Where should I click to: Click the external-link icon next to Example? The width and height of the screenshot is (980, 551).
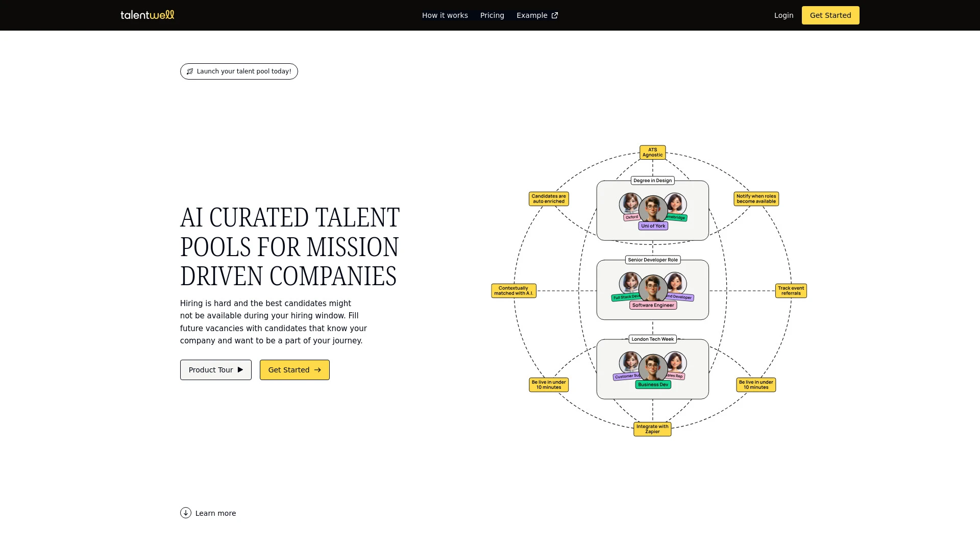coord(555,15)
